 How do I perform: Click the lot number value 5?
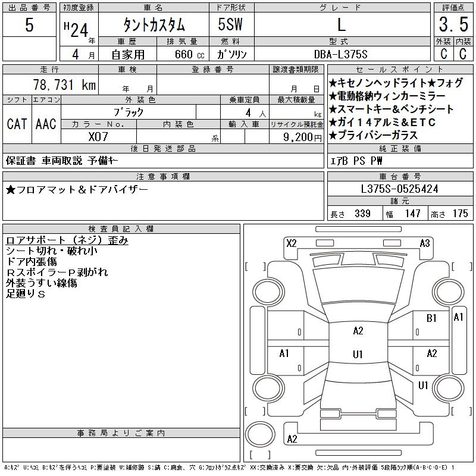(x=29, y=25)
